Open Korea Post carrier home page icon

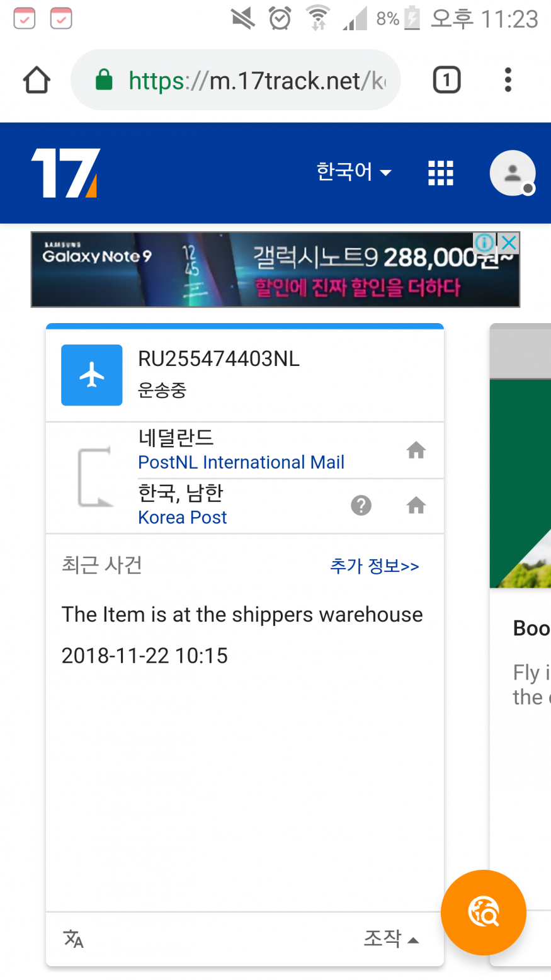click(416, 505)
